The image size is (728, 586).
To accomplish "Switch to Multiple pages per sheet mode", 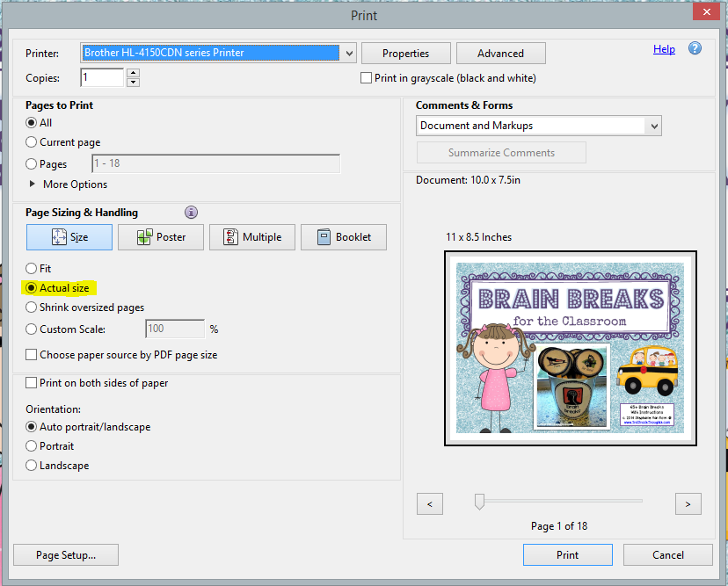I will (252, 237).
